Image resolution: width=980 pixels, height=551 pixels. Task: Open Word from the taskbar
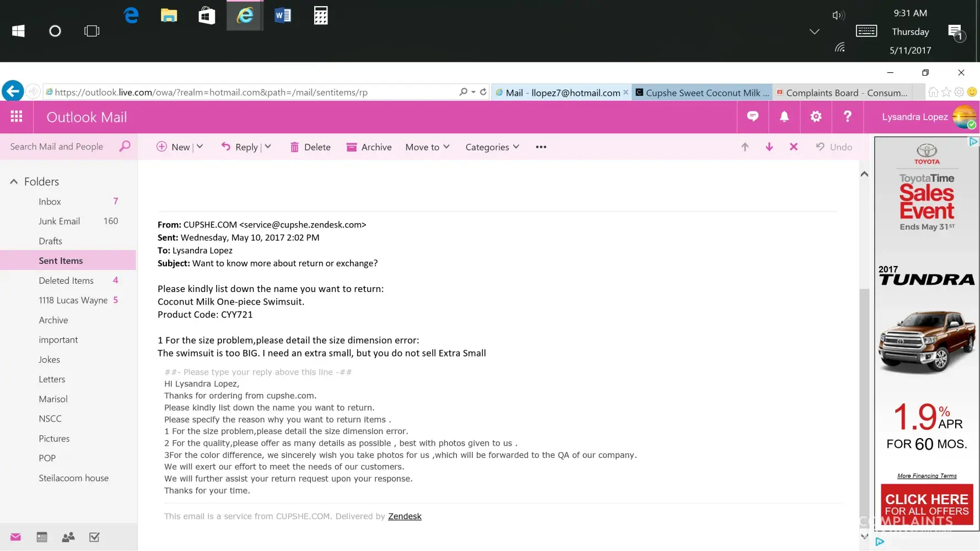tap(283, 15)
